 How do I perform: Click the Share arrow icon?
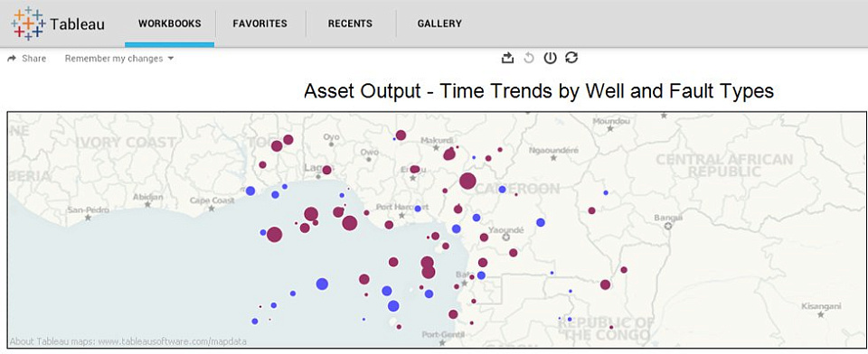coord(11,59)
